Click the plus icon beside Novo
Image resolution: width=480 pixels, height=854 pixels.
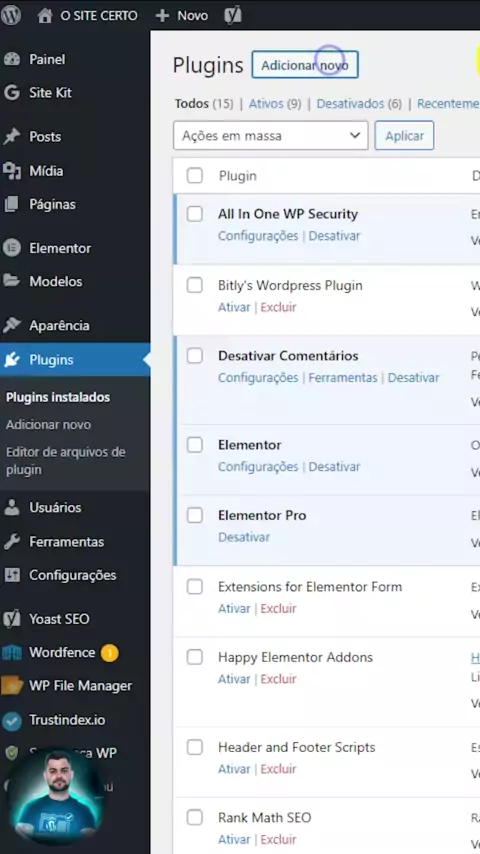tap(162, 16)
